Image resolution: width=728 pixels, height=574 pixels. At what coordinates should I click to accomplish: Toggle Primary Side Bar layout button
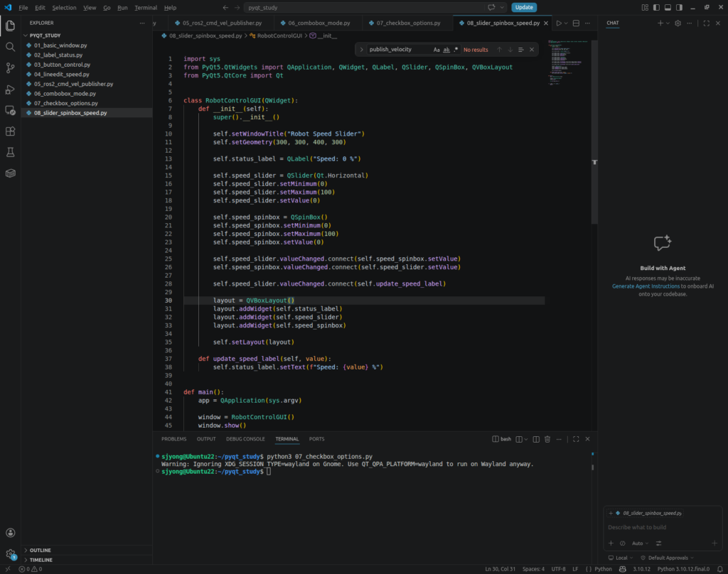click(x=656, y=7)
